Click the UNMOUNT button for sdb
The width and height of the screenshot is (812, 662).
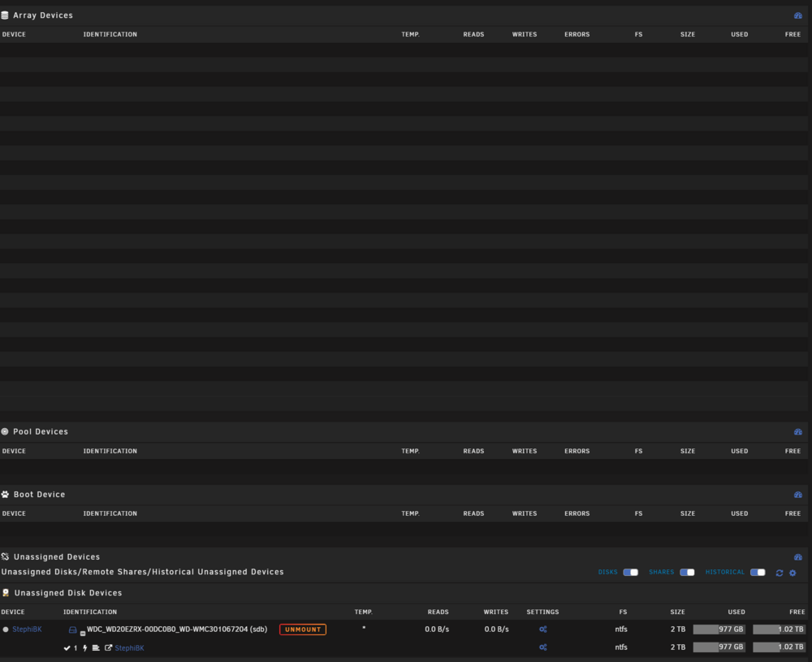303,630
